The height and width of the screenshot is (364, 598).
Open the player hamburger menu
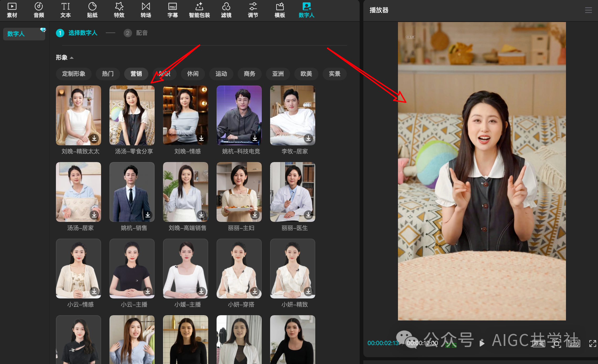pos(588,10)
